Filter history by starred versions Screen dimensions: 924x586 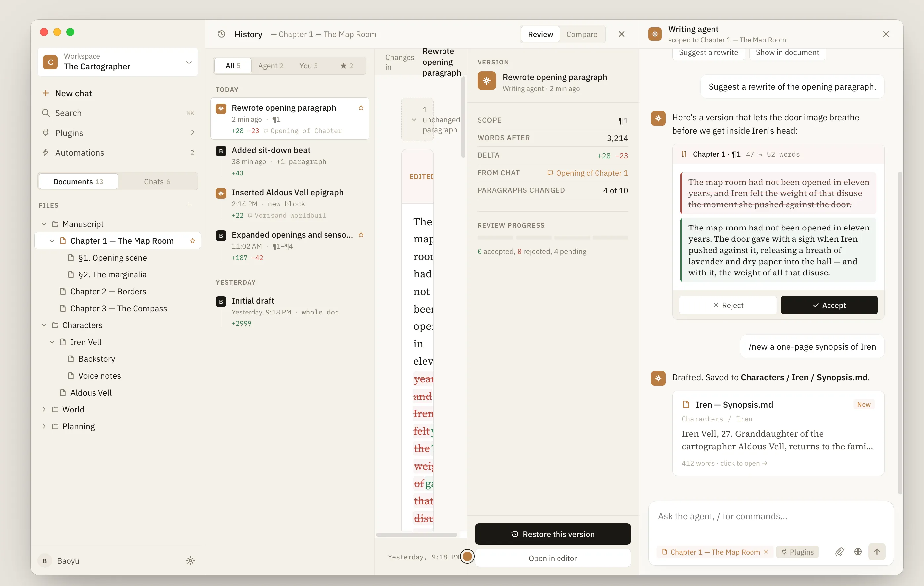pos(346,66)
